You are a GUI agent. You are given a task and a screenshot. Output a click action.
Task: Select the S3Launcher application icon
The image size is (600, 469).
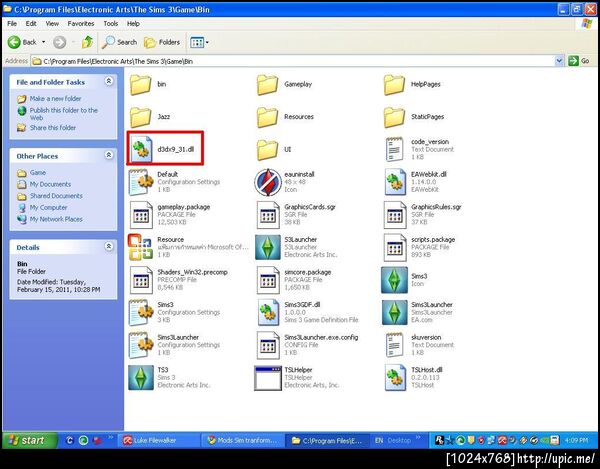coord(267,247)
